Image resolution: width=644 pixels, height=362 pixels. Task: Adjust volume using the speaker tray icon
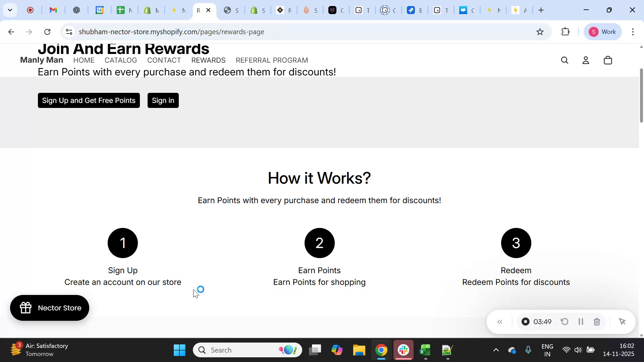[578, 350]
